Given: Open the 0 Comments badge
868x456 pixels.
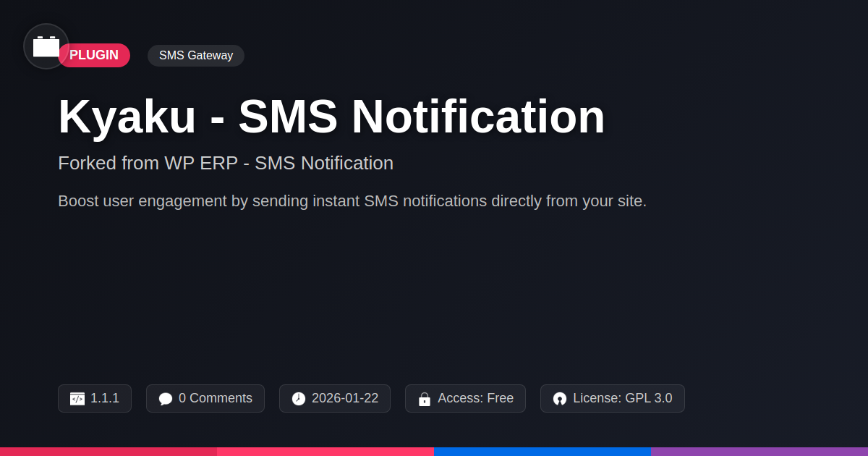Looking at the screenshot, I should [205, 398].
